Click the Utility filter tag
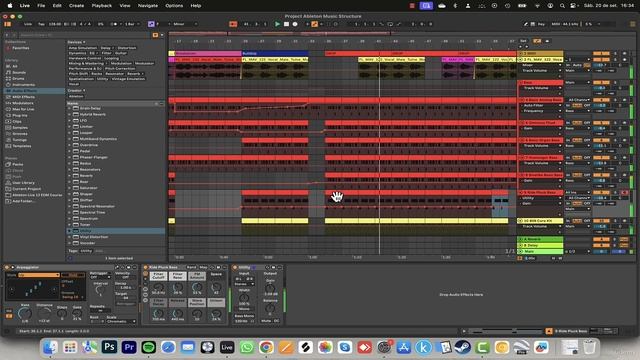The width and height of the screenshot is (640, 360). (x=102, y=79)
